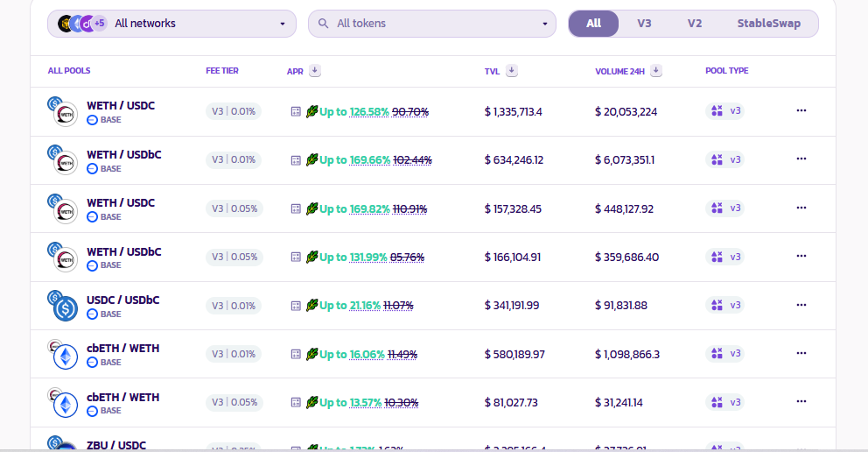Open the WETH / USDbC 0.01% pool

tap(124, 154)
